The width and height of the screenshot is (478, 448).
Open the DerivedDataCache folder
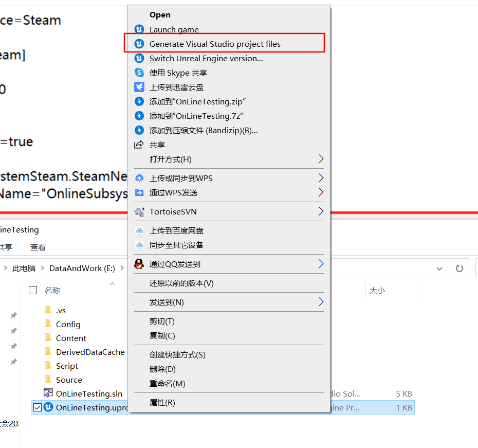(90, 352)
